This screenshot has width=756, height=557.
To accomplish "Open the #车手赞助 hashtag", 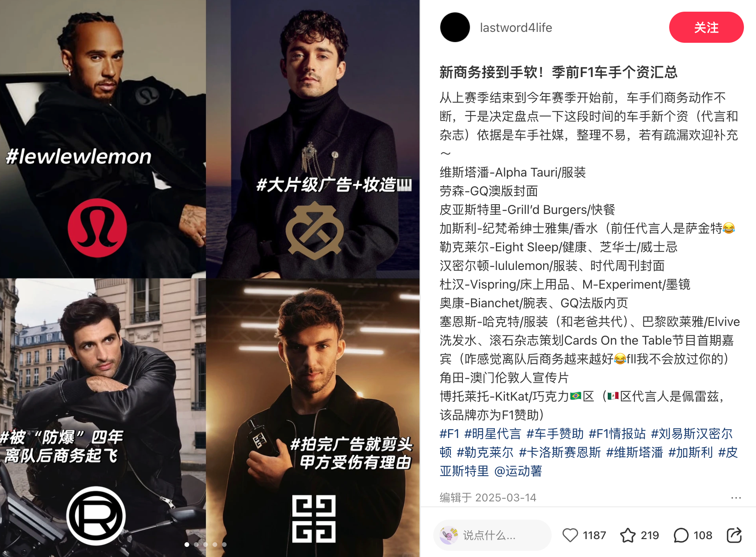I will point(555,434).
